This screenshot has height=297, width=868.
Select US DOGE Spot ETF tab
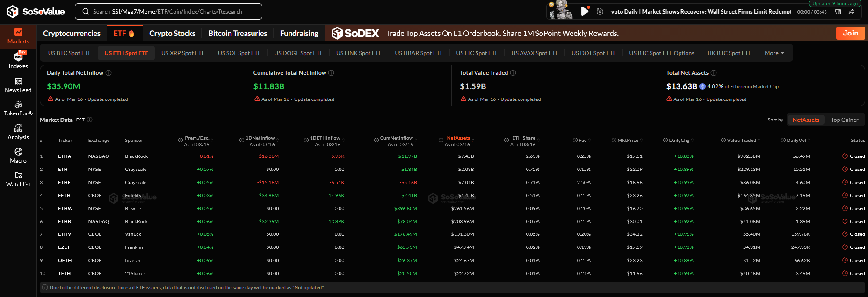coord(298,53)
